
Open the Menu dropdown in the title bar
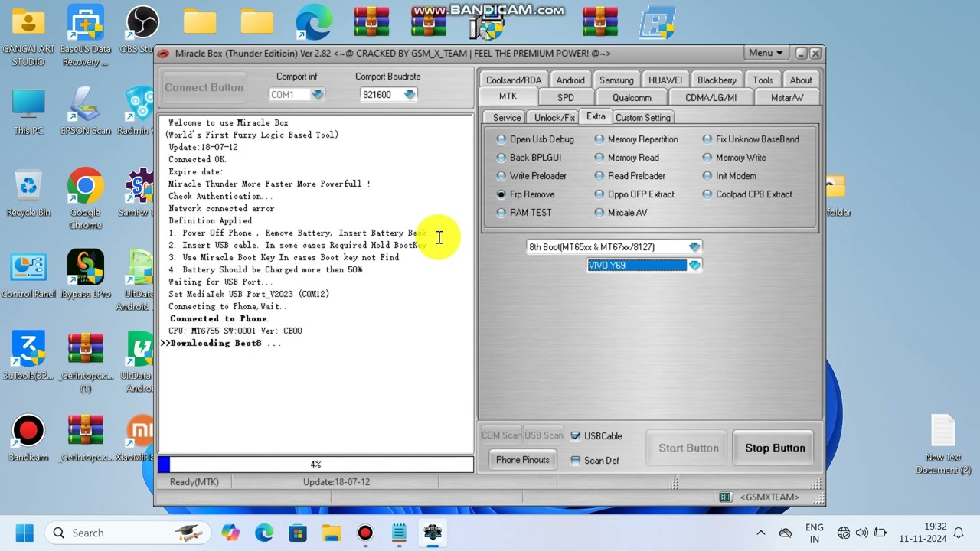coord(766,53)
